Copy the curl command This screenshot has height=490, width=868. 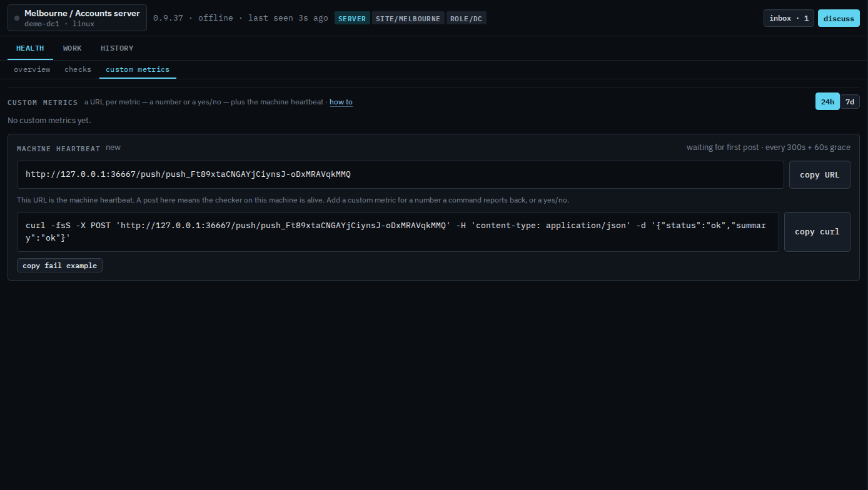pos(817,231)
